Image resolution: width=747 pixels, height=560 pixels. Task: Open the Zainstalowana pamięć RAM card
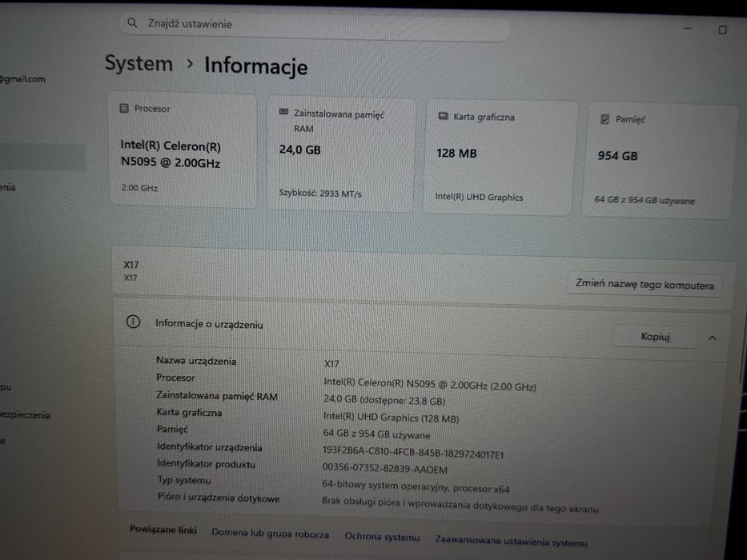340,154
